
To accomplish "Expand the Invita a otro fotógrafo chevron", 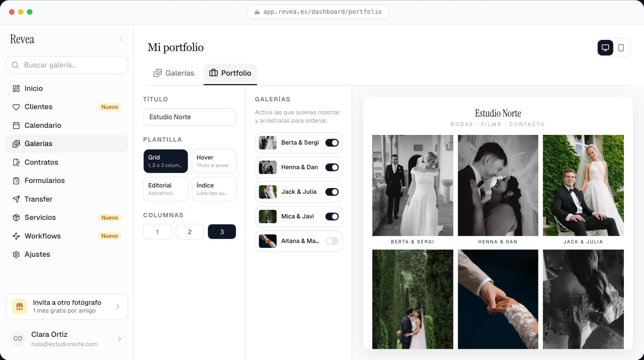I will 118,307.
